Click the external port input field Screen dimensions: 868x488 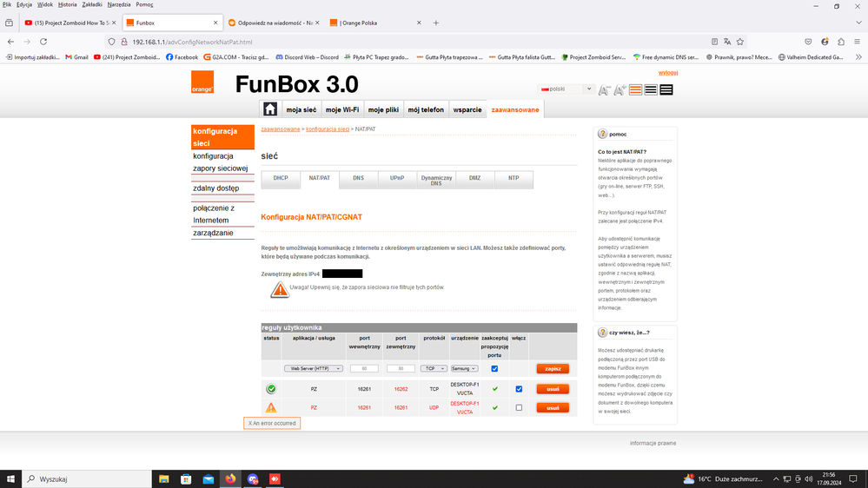pos(401,368)
